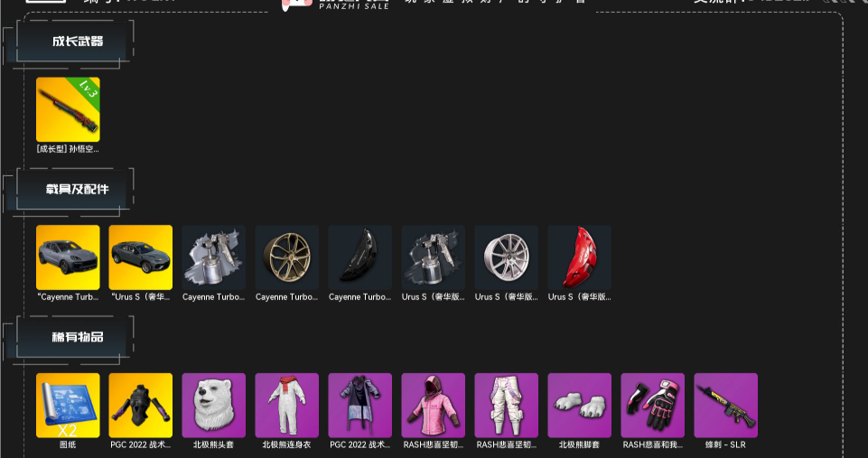Select the black Cayenne Turbo body part icon
This screenshot has width=868, height=458.
point(359,257)
